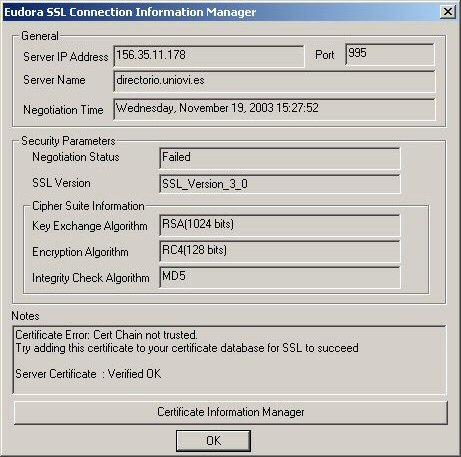Click the Server IP Address field
The height and width of the screenshot is (457, 461).
coord(209,56)
